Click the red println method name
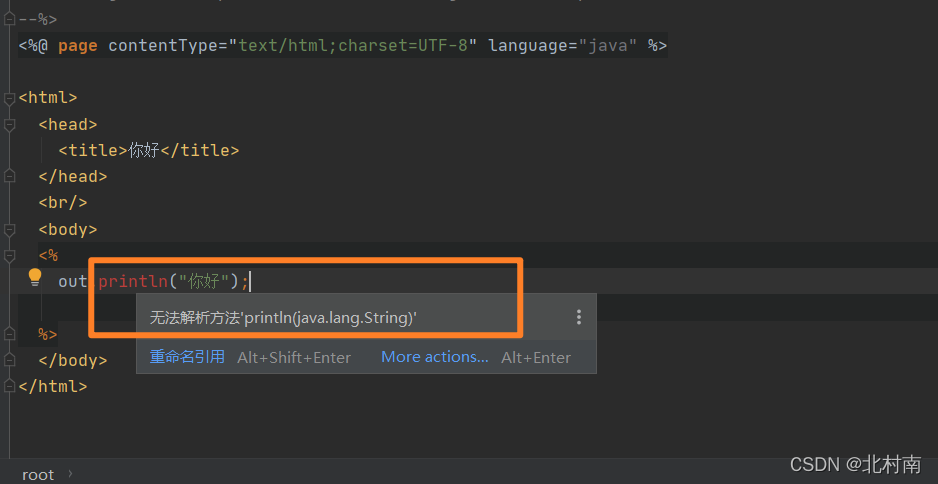The width and height of the screenshot is (938, 484). pos(133,281)
